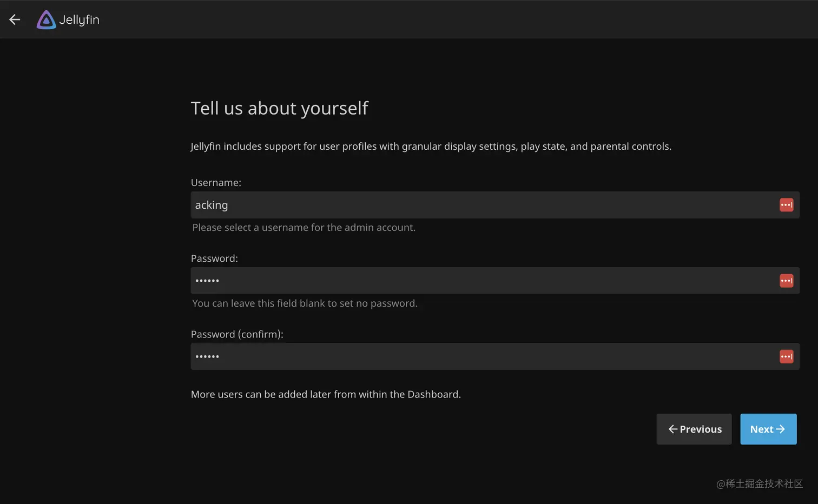The width and height of the screenshot is (818, 504).
Task: Focus the Password input field
Action: (x=495, y=281)
